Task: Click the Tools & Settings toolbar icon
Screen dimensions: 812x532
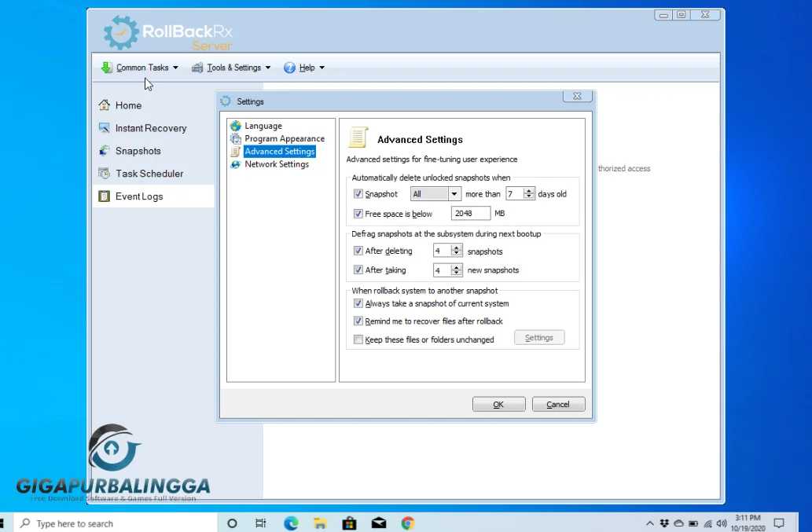Action: click(x=197, y=68)
